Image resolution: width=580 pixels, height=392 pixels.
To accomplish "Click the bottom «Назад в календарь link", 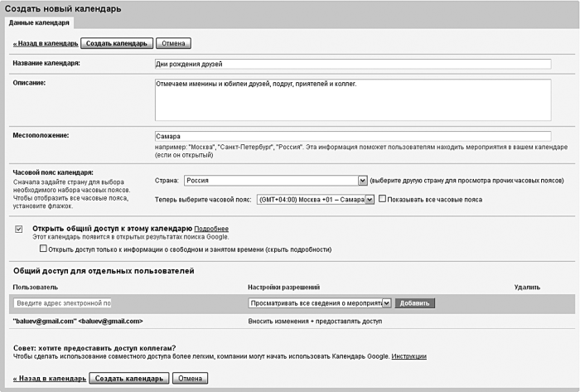I will click(49, 378).
